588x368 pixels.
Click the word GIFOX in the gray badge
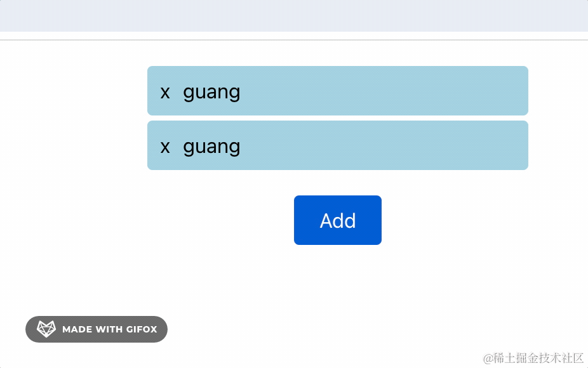coord(142,329)
